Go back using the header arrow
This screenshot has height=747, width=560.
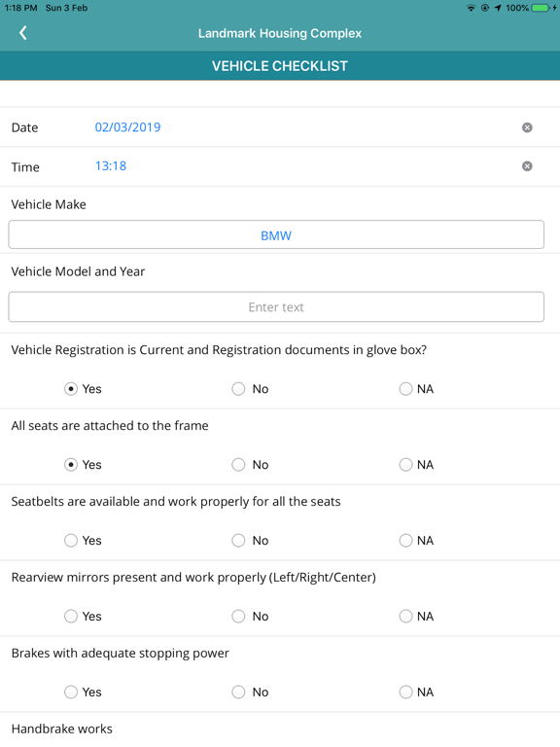[x=23, y=33]
